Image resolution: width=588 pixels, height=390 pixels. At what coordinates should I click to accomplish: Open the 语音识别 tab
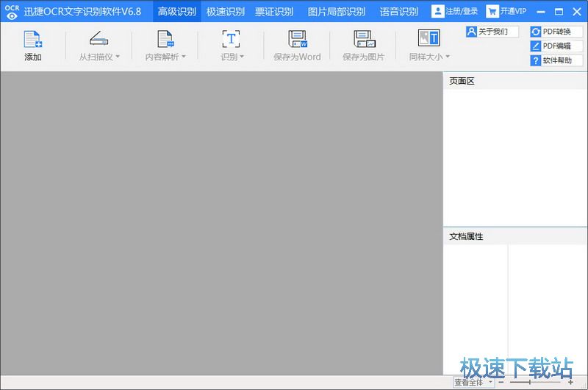tap(399, 11)
